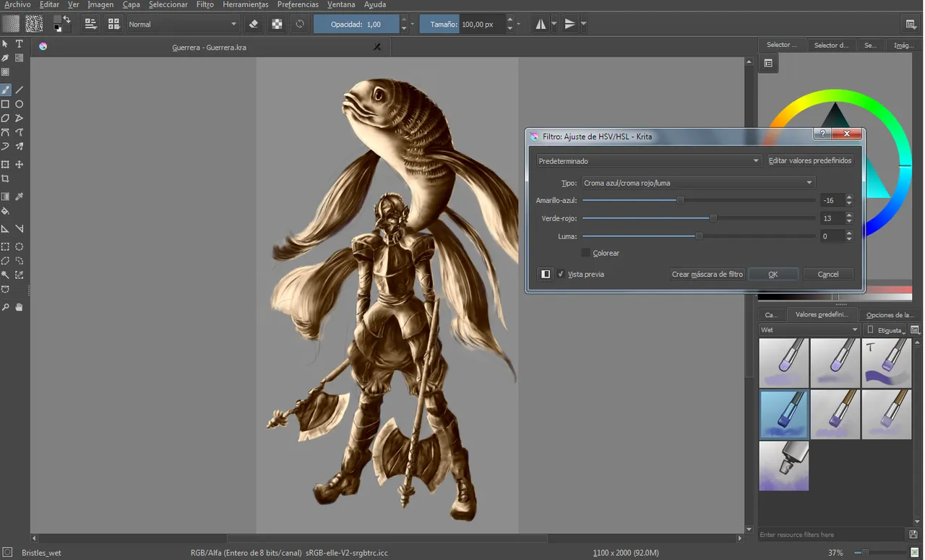Screen dimensions: 925x560
Task: Select the Calligraphy tool
Action: 6,58
